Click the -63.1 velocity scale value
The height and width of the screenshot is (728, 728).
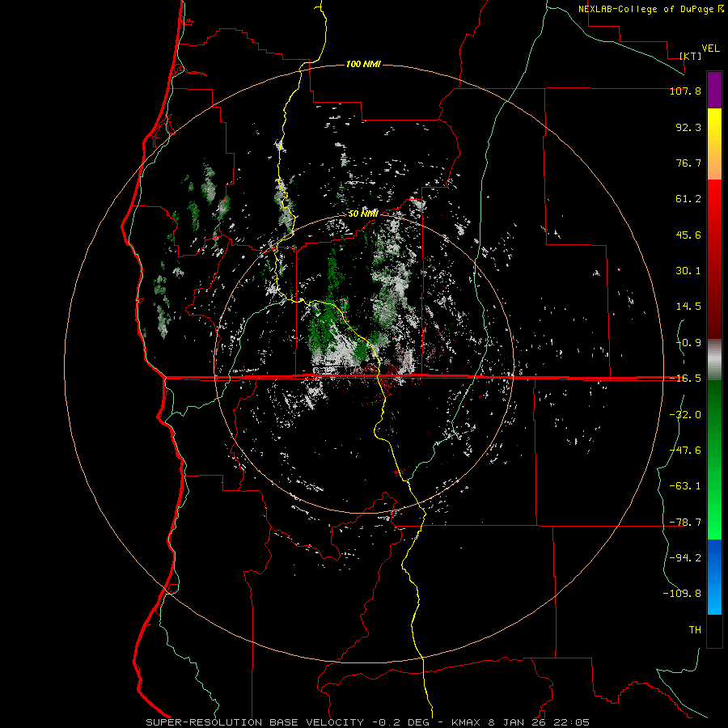coord(685,486)
